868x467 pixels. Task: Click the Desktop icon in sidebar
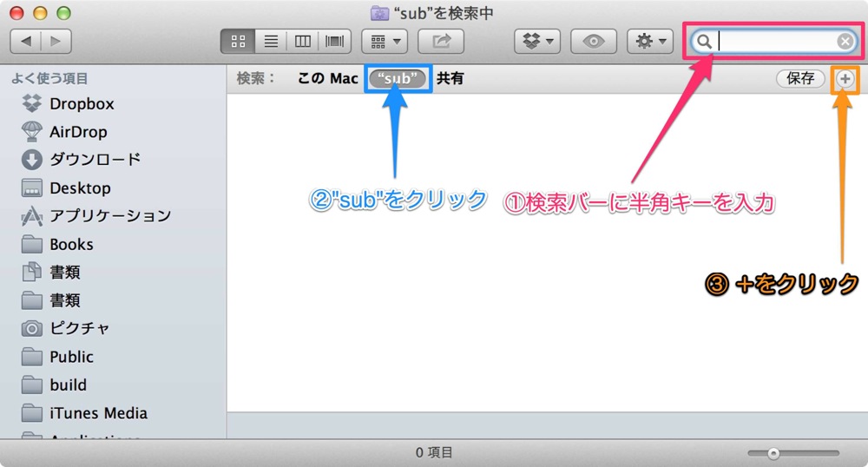click(x=31, y=188)
